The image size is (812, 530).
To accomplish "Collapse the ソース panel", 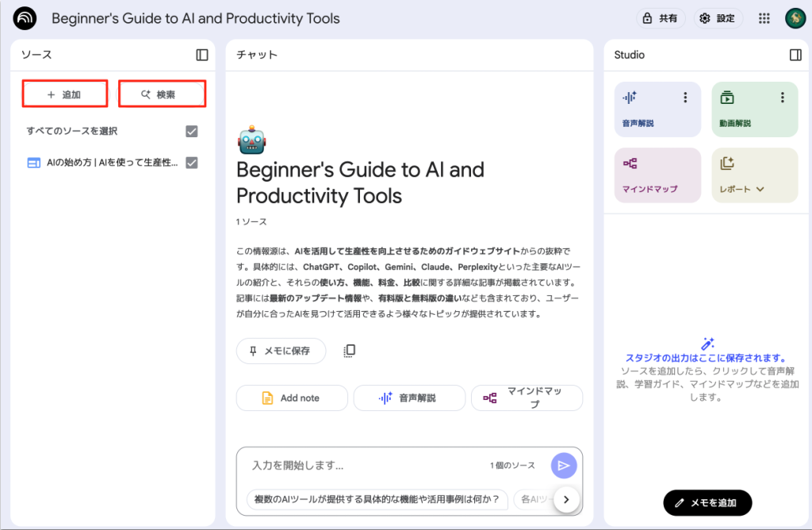I will coord(201,55).
